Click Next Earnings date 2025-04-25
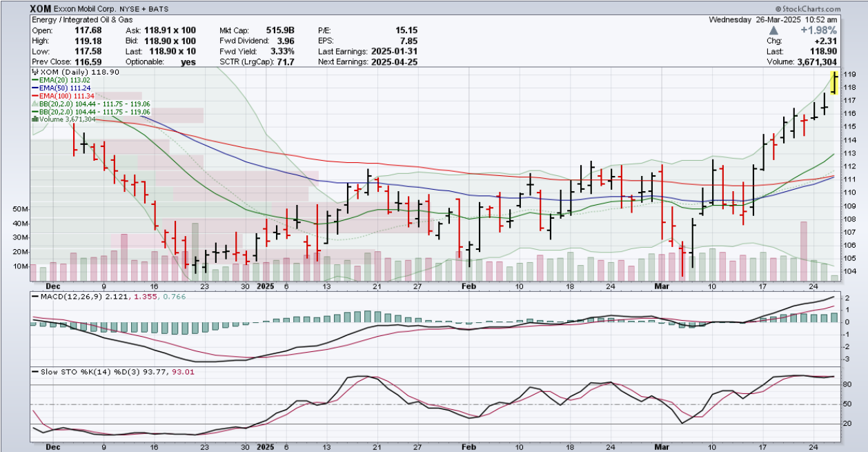 [394, 61]
